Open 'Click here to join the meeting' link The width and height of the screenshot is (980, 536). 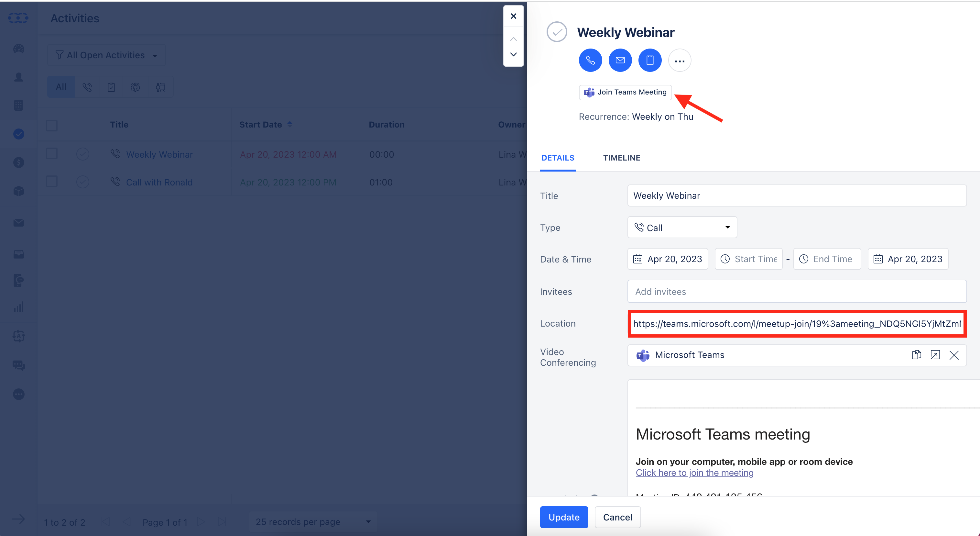click(694, 473)
